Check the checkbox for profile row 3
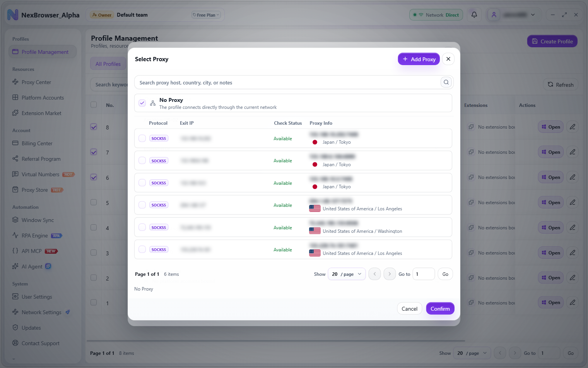588x368 pixels. click(94, 253)
